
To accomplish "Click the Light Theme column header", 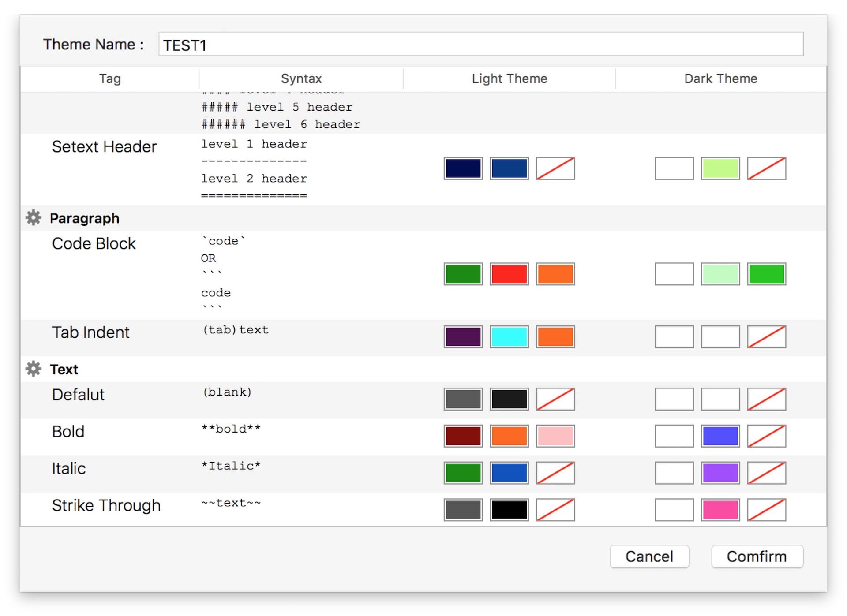I will pyautogui.click(x=509, y=78).
